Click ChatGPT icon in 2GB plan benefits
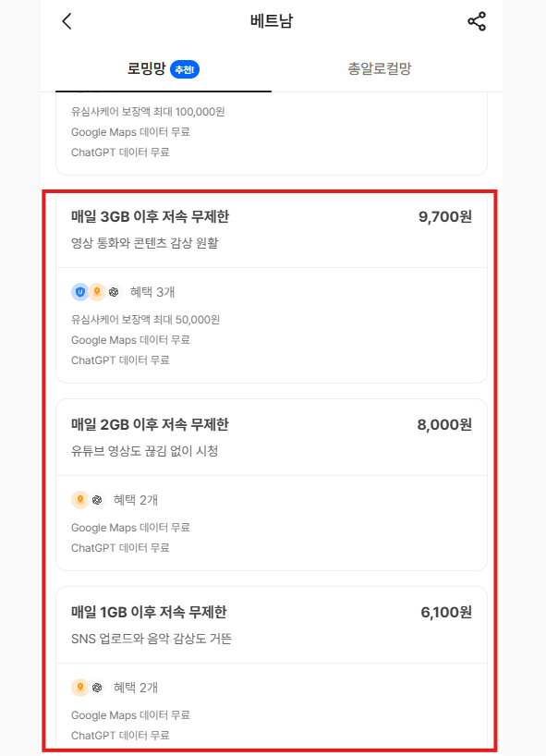 tap(97, 500)
